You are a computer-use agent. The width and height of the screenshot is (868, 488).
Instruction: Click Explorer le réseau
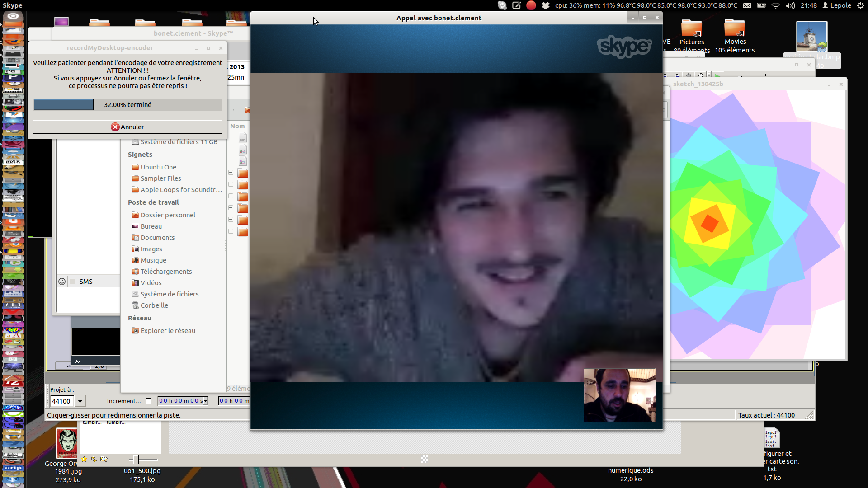[x=168, y=331]
